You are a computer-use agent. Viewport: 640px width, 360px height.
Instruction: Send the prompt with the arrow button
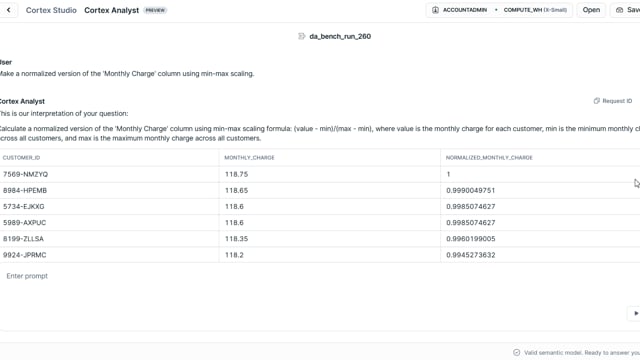click(636, 313)
